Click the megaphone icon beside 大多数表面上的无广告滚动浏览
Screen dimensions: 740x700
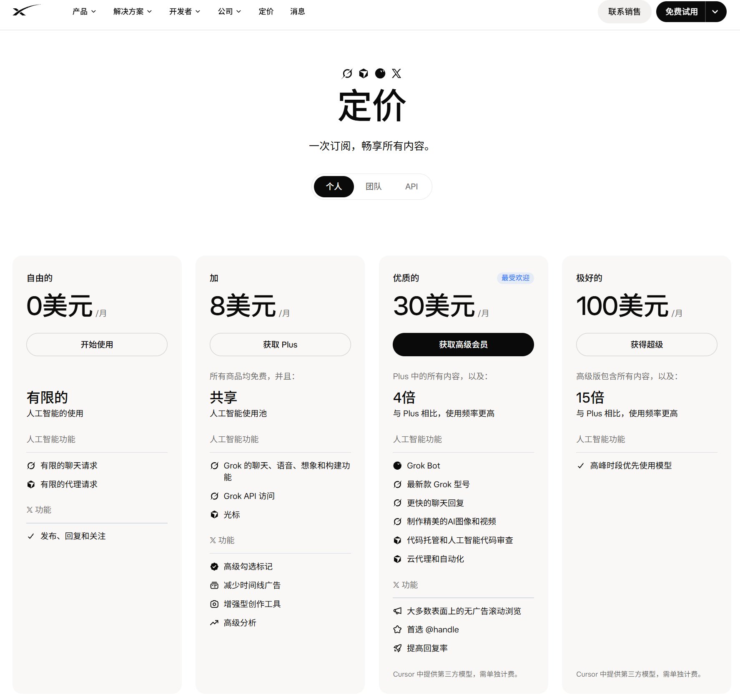coord(398,611)
